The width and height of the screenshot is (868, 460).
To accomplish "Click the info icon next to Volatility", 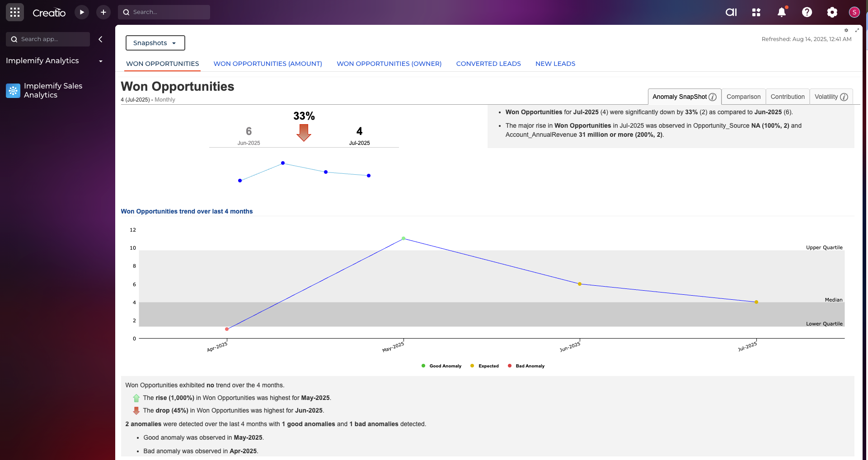I will pos(844,97).
